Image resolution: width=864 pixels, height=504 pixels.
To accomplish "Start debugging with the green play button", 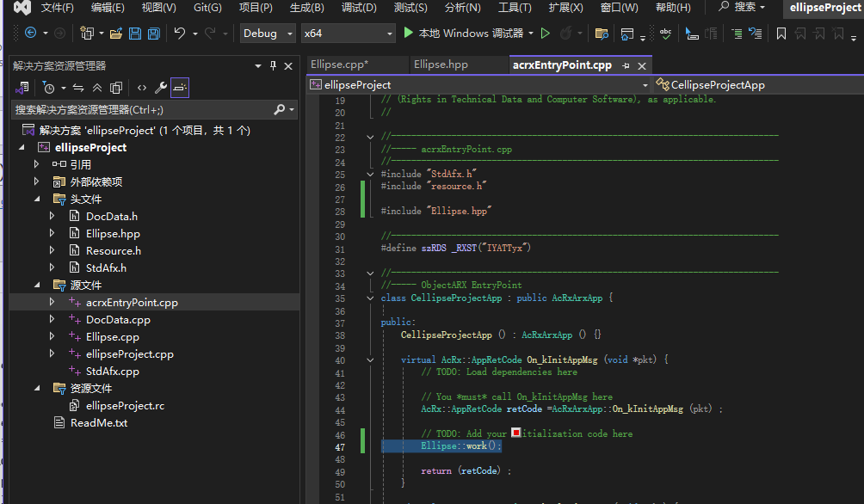I will coord(409,34).
